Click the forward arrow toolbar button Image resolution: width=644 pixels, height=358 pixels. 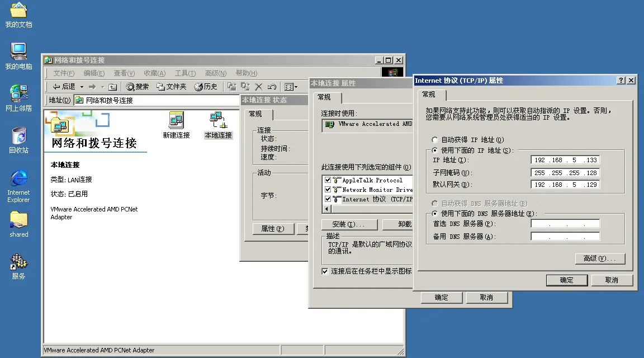coord(92,87)
